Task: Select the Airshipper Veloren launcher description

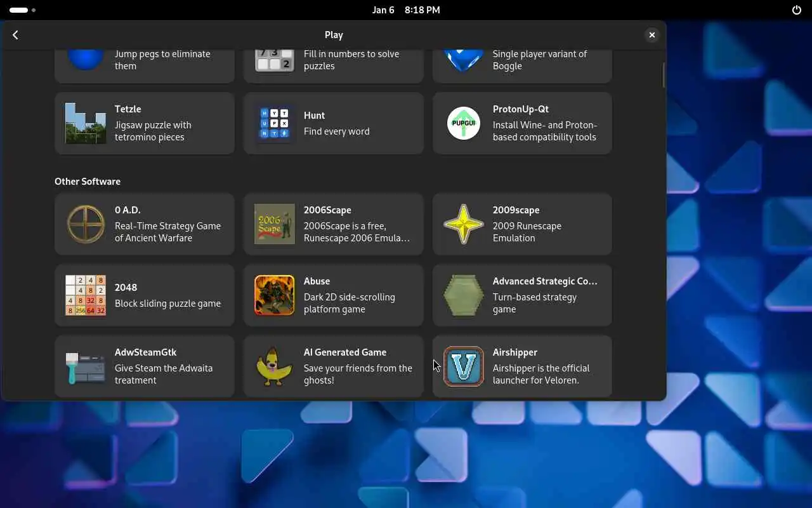Action: click(x=541, y=374)
